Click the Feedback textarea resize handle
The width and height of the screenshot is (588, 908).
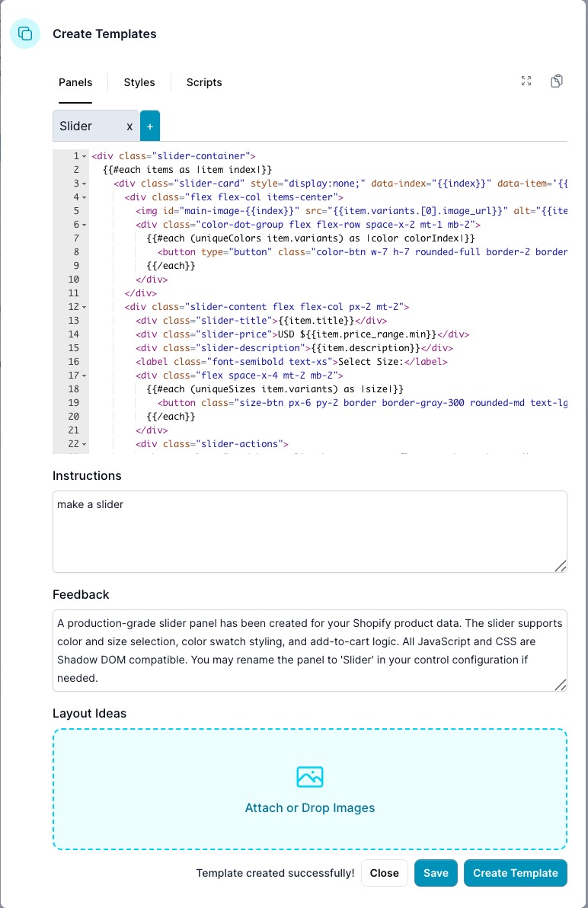point(560,684)
